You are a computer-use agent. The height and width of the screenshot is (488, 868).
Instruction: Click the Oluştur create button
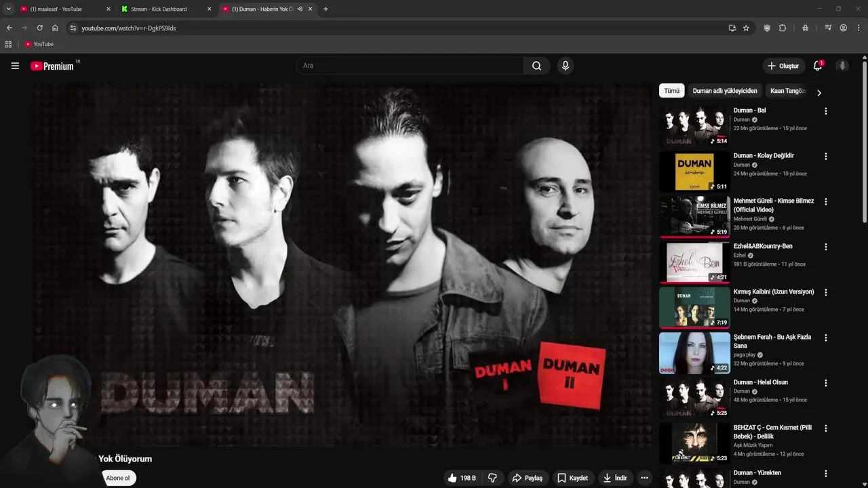783,66
